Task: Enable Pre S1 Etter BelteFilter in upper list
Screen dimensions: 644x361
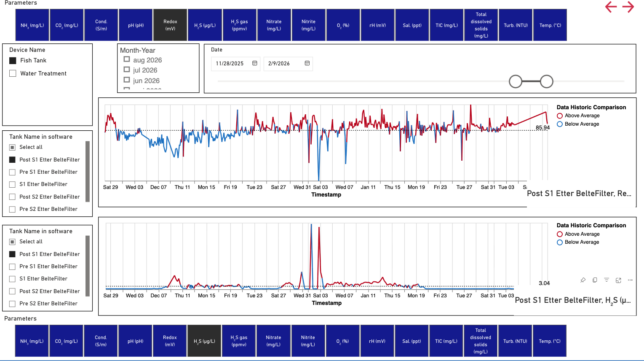Action: pos(12,172)
